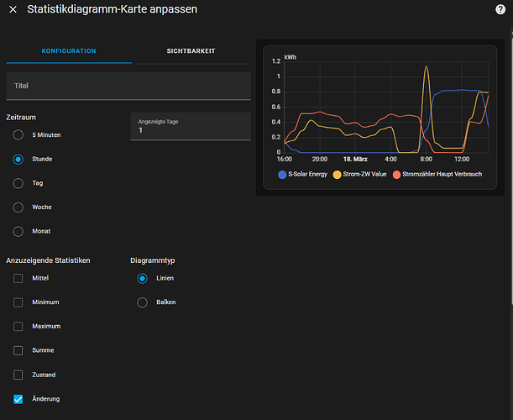
Task: Click the Stromzähler Haupt Verbrauch legend label
Action: [442, 174]
